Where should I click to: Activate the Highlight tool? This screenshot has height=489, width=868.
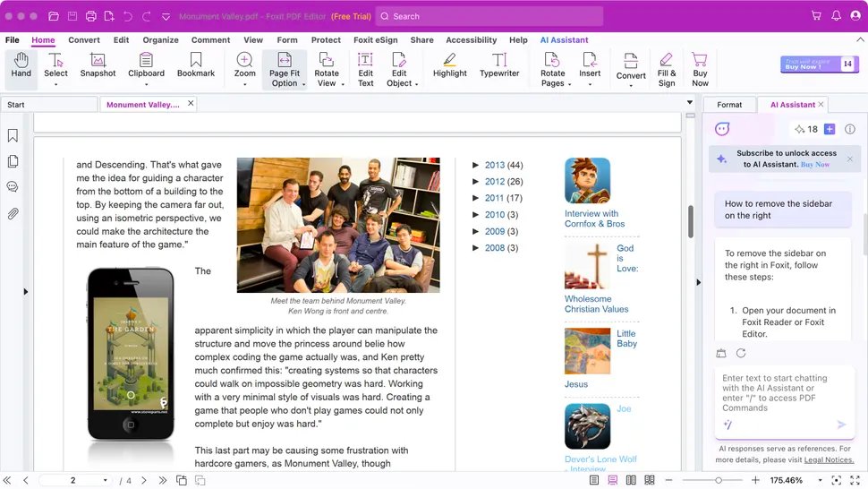point(449,65)
